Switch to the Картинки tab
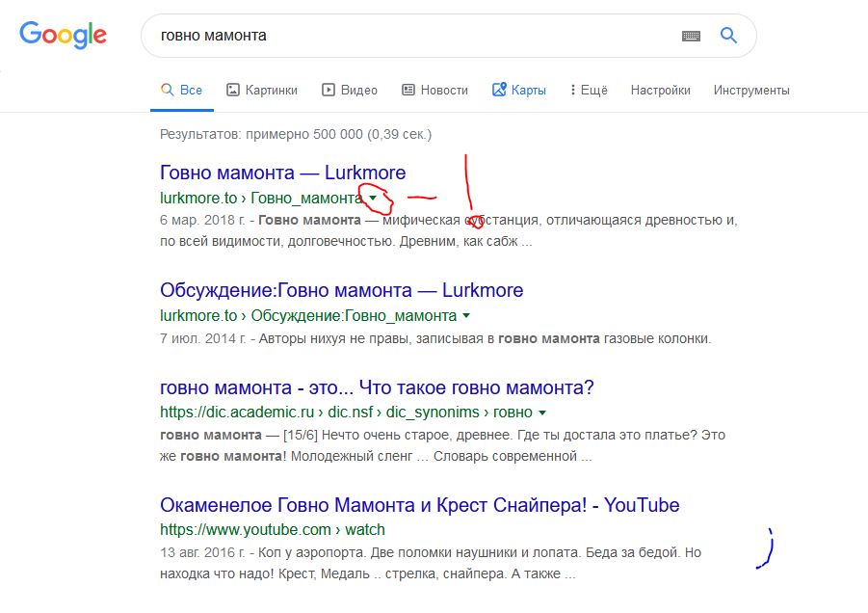The image size is (868, 613). pos(261,90)
